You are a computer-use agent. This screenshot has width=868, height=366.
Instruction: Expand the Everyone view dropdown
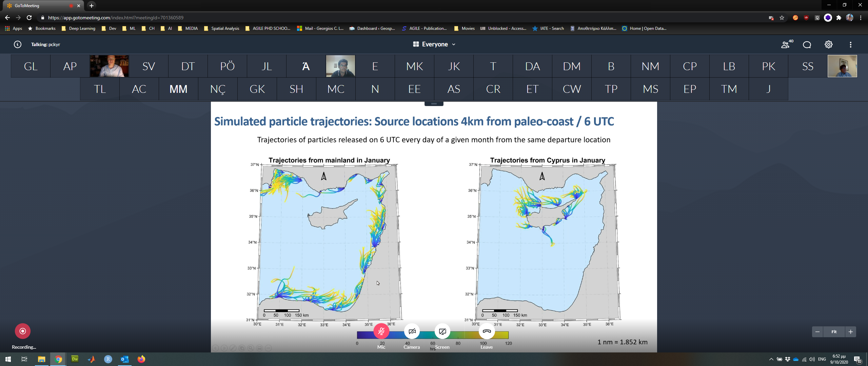coord(434,44)
